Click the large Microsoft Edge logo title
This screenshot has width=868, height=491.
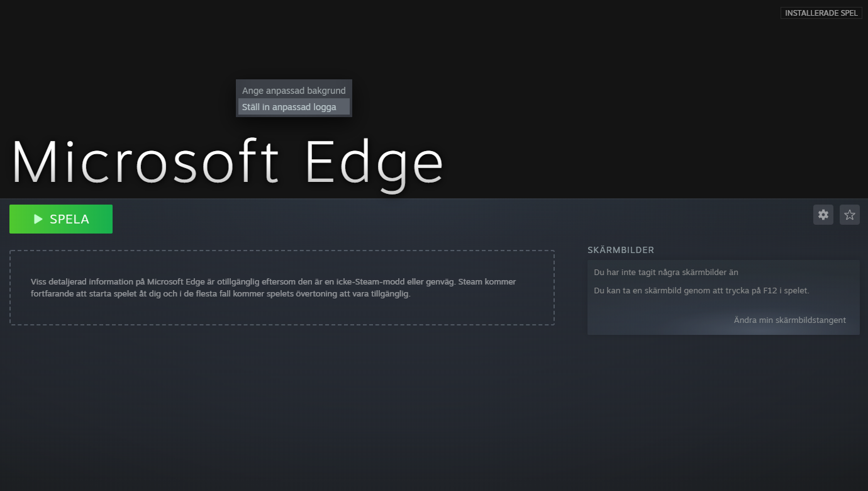point(227,162)
